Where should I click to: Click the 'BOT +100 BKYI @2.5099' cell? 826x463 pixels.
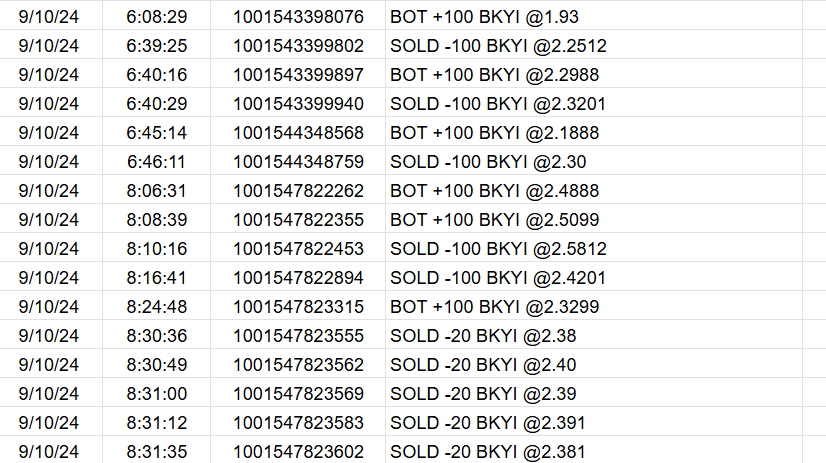point(494,220)
